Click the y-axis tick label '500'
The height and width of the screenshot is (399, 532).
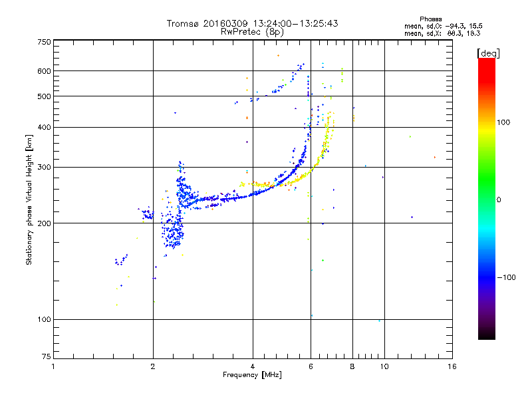click(x=45, y=96)
